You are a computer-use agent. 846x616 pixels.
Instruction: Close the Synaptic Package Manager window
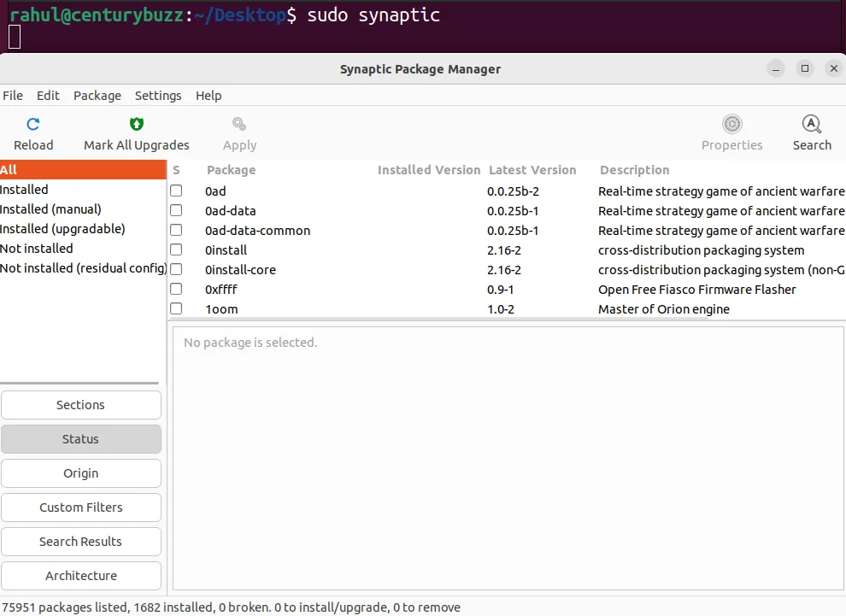click(x=833, y=68)
